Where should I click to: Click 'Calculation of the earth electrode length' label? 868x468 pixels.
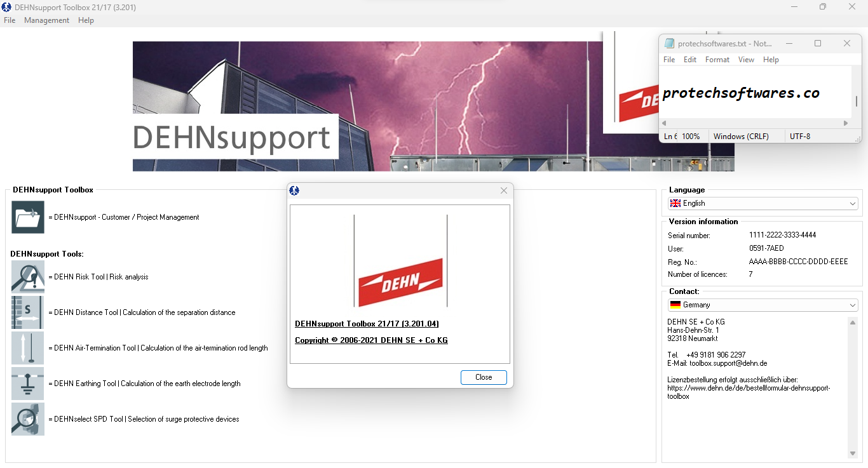[180, 384]
